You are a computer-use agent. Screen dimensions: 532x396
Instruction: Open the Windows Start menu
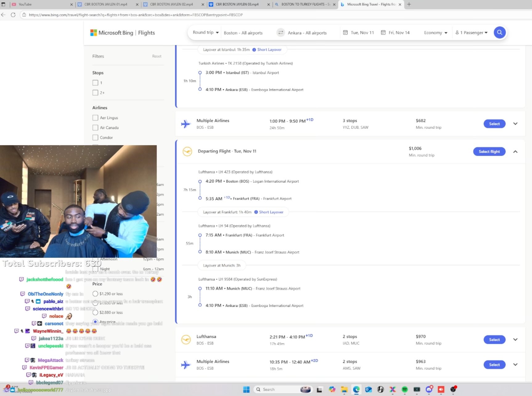(246, 390)
